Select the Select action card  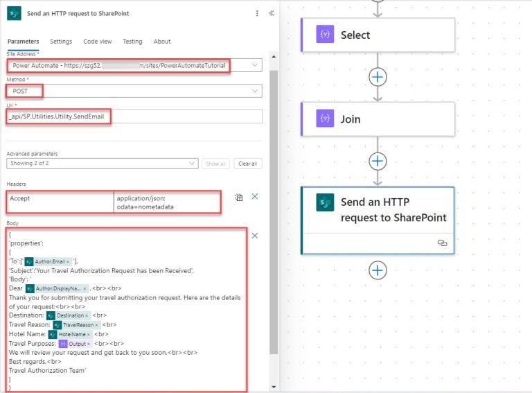coord(378,35)
